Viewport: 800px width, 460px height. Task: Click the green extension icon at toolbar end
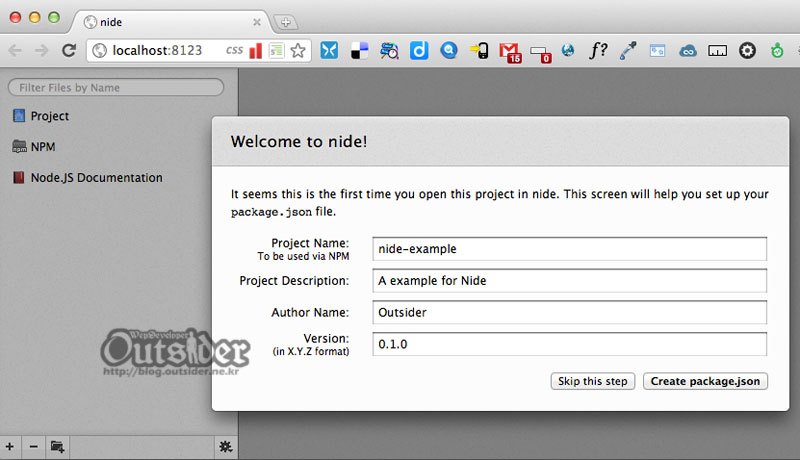777,50
